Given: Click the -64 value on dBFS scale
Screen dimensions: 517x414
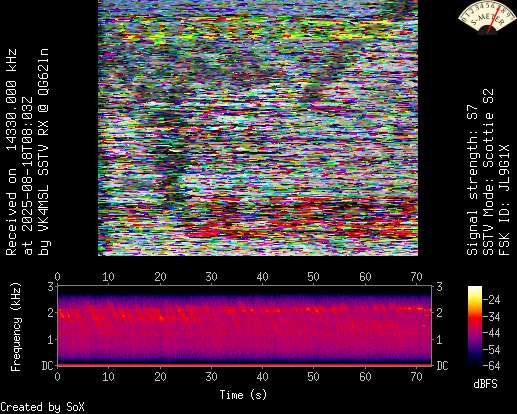Looking at the screenshot, I should pos(492,366).
